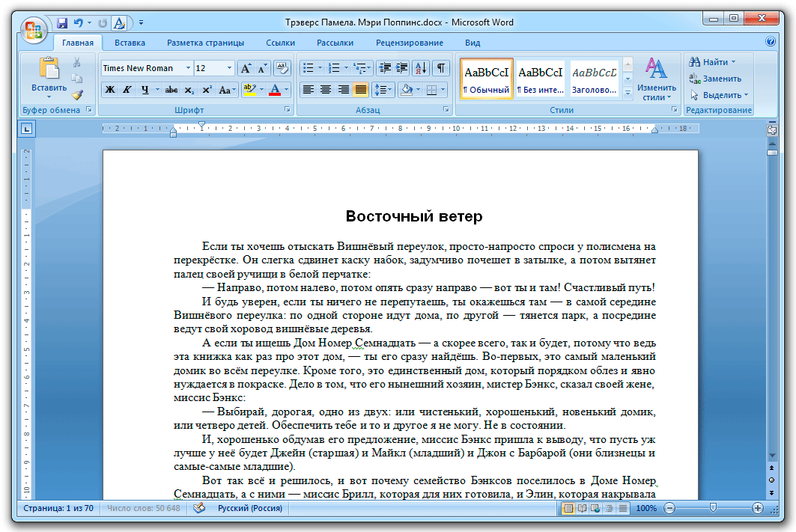Open the font size 12 dropdown

[x=229, y=68]
